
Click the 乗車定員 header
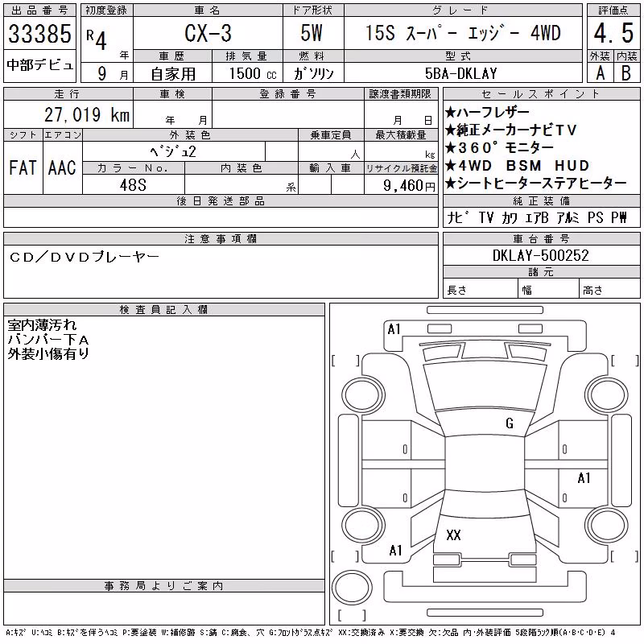pos(331,135)
